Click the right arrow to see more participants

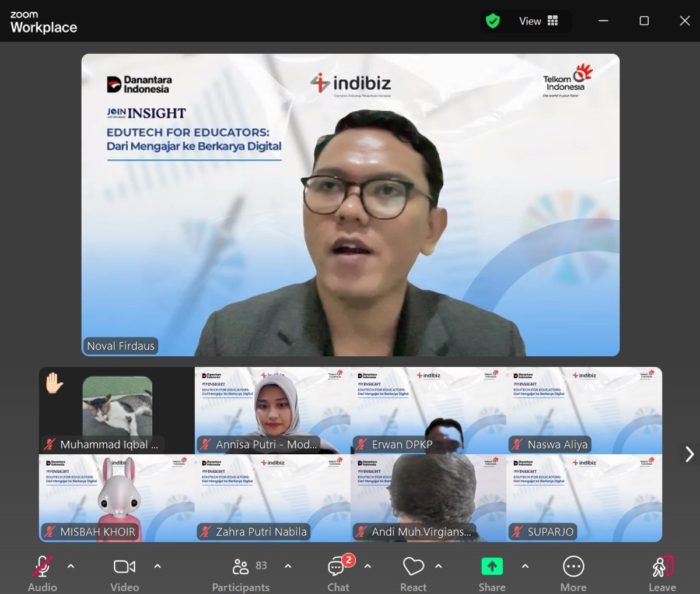tap(689, 454)
